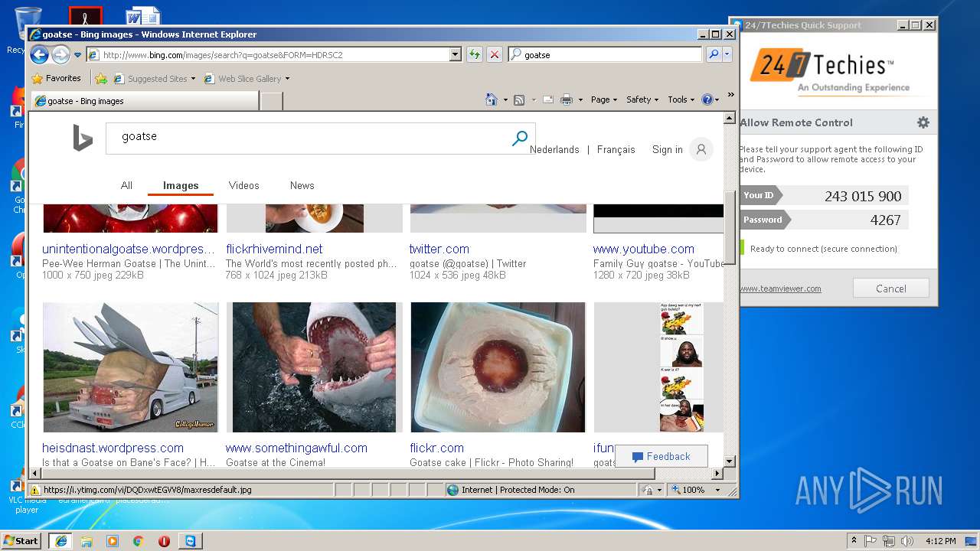Click the Favorites button
The image size is (980, 551).
[56, 78]
